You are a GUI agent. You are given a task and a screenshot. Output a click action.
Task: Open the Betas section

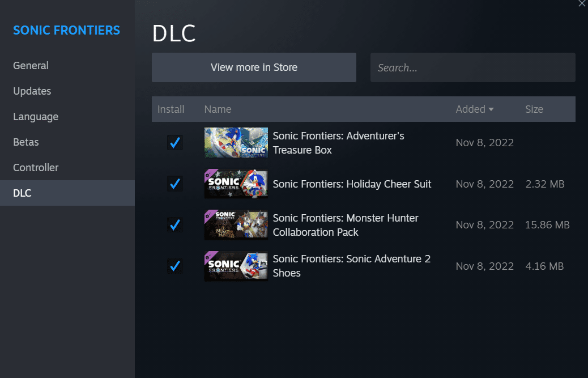(x=25, y=142)
